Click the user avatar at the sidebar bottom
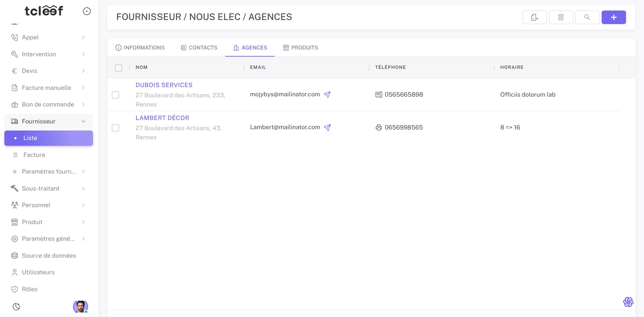 pos(80,306)
